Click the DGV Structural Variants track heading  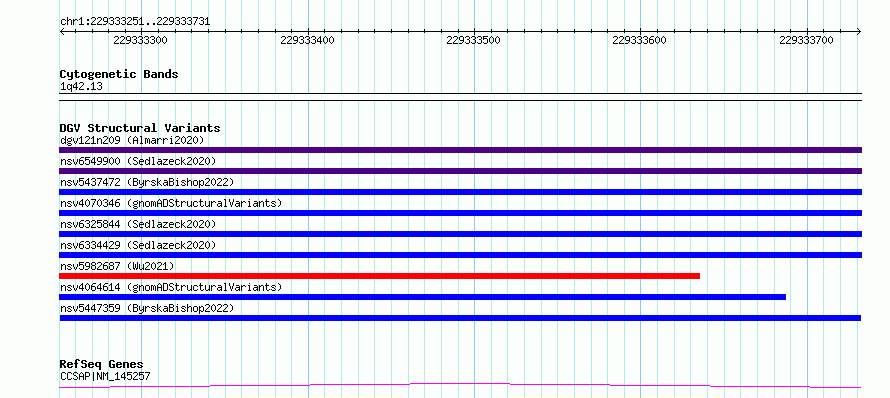tap(140, 128)
